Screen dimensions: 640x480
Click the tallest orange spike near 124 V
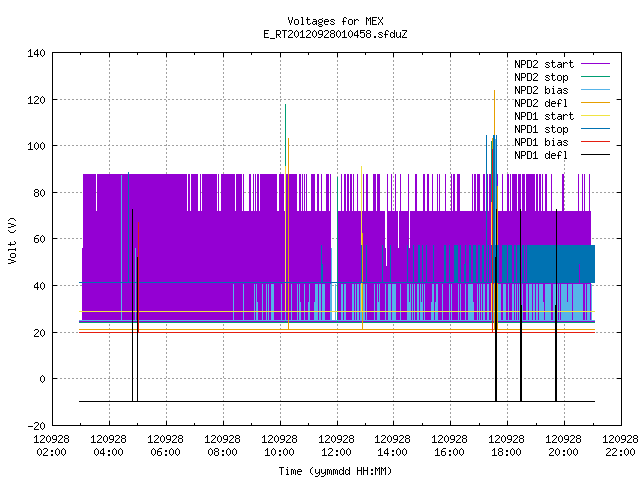click(494, 114)
